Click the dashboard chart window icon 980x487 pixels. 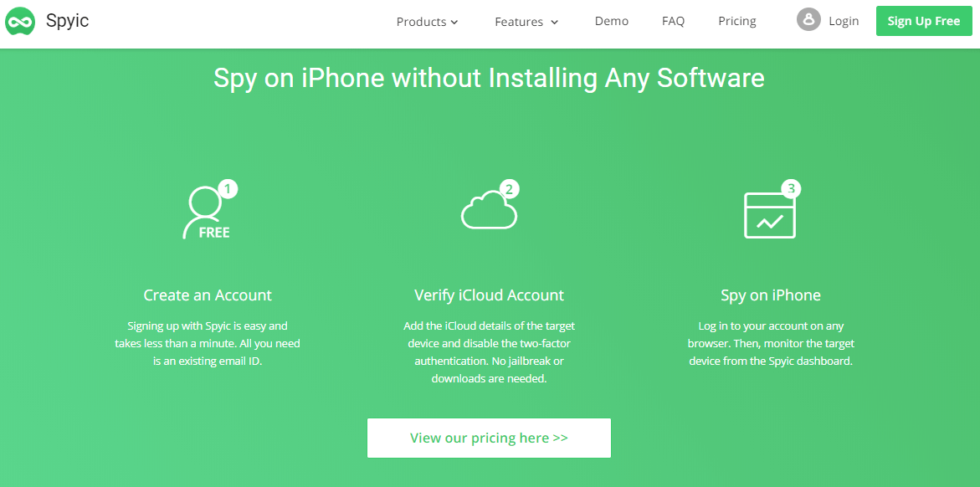(769, 215)
